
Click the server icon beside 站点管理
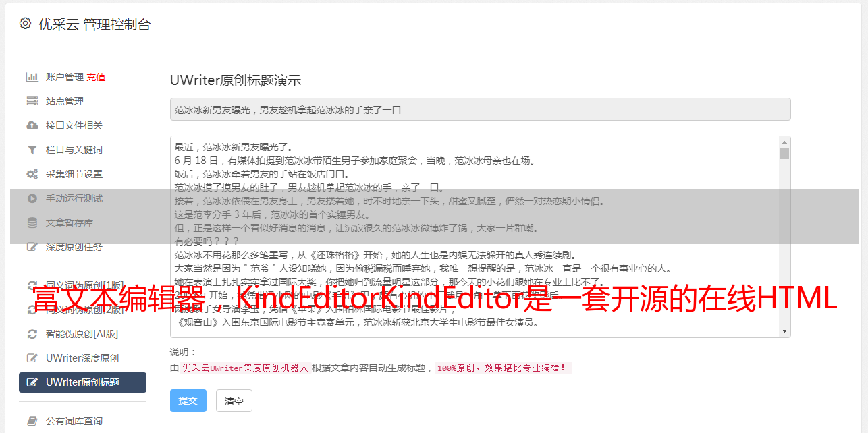(32, 101)
